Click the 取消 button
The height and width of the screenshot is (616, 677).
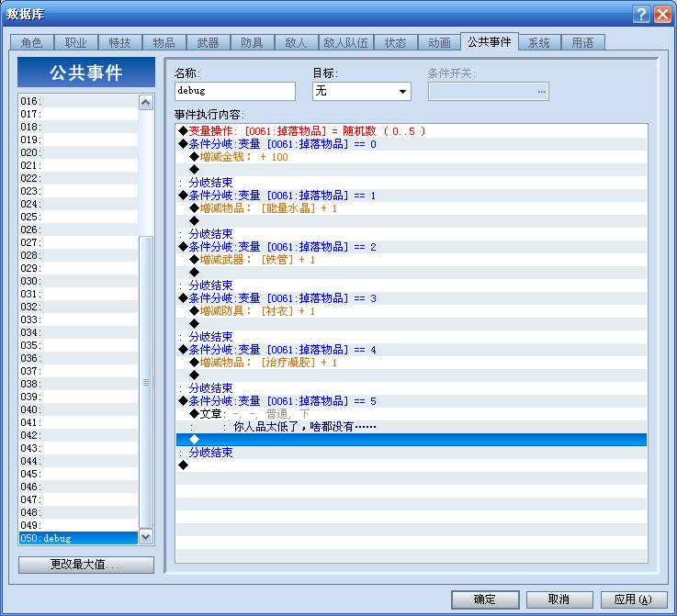559,599
